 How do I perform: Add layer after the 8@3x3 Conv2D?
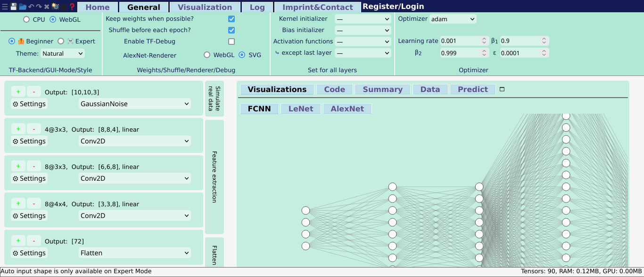(18, 167)
